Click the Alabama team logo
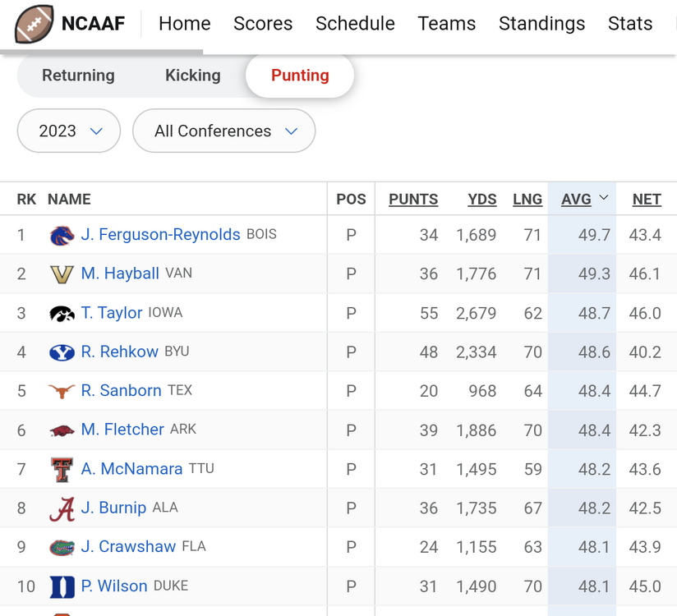 (x=62, y=508)
